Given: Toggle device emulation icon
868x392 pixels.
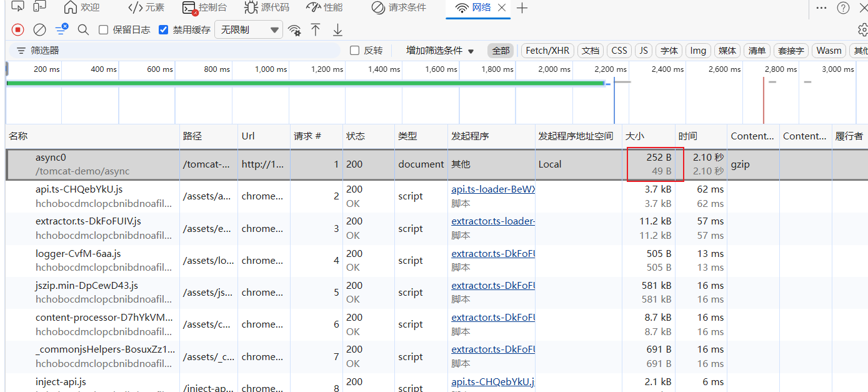Looking at the screenshot, I should click(39, 7).
